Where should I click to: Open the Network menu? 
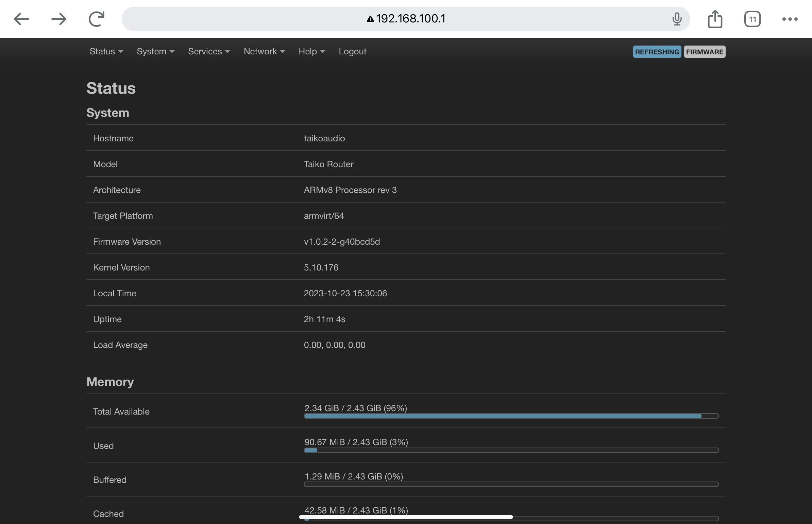(264, 51)
